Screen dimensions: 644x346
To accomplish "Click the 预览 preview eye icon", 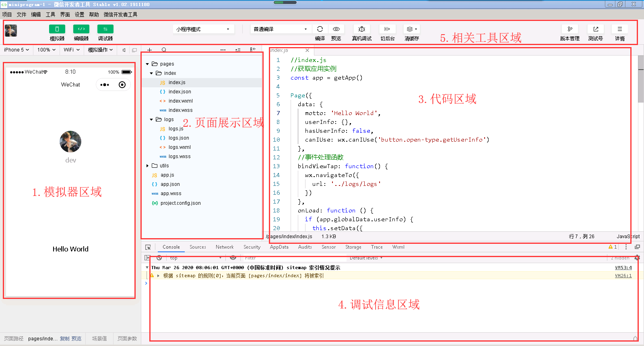I will [336, 29].
